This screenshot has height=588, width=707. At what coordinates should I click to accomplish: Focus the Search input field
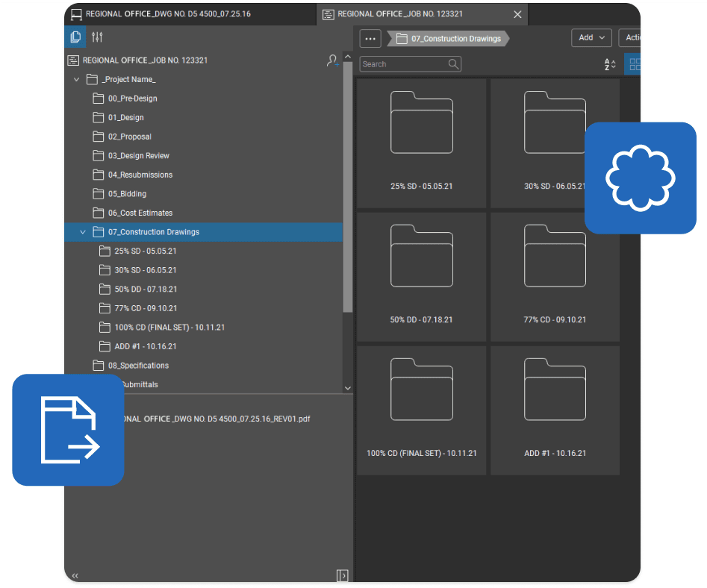pyautogui.click(x=410, y=64)
